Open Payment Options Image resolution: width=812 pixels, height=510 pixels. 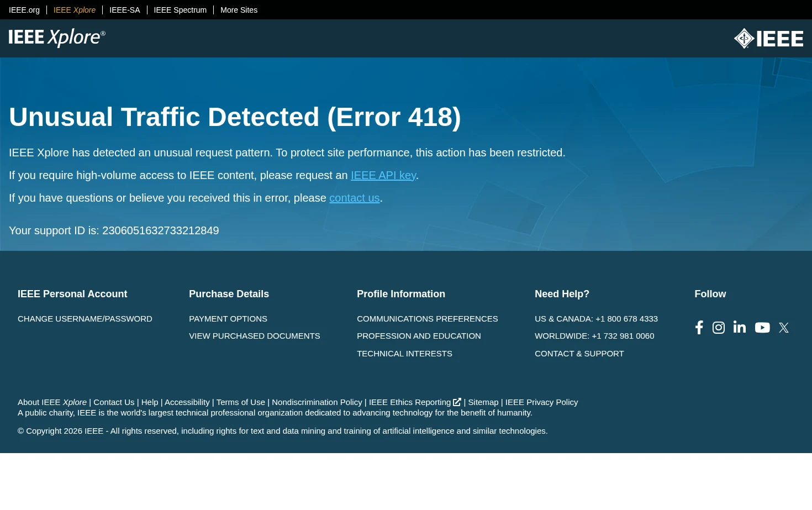(x=228, y=319)
